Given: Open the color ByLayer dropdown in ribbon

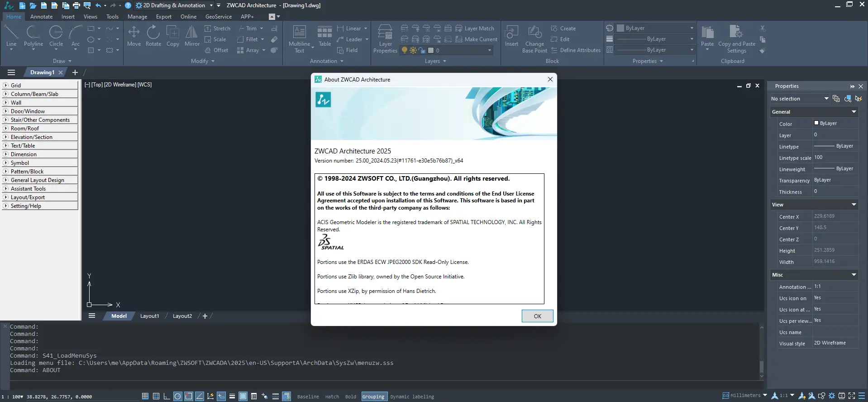Looking at the screenshot, I should (655, 28).
